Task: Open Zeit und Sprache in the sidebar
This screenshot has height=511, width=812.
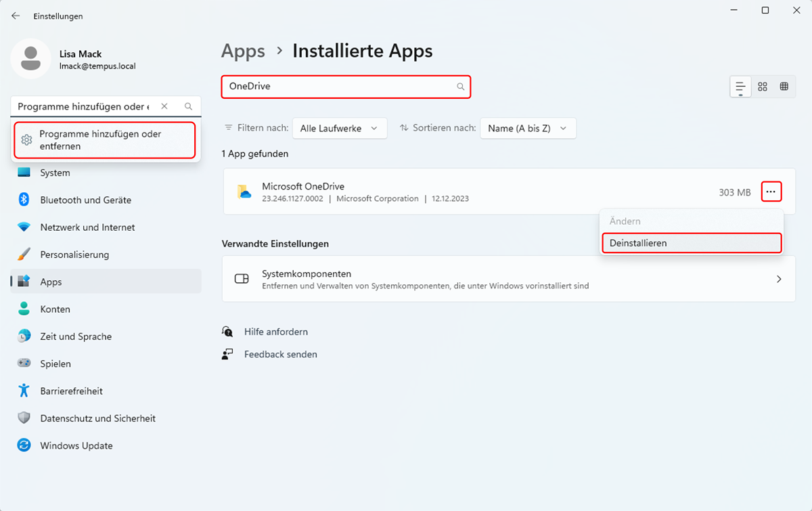Action: coord(106,336)
